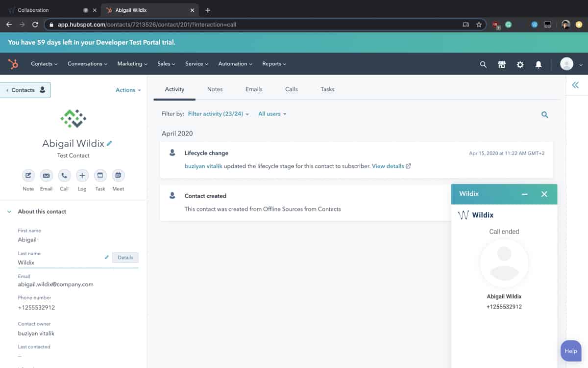The image size is (588, 368).
Task: Create a task using the Task icon
Action: pos(100,176)
